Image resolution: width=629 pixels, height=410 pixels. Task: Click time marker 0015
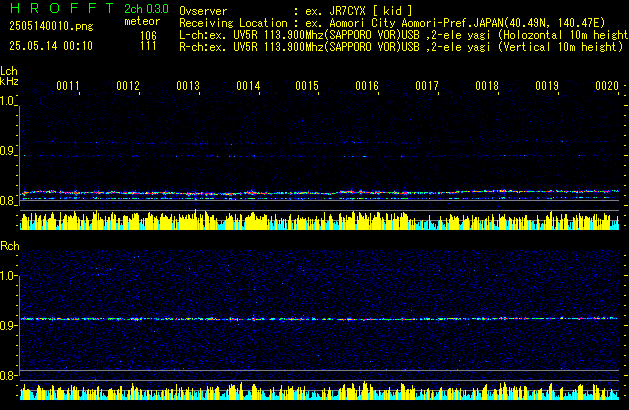tap(307, 86)
